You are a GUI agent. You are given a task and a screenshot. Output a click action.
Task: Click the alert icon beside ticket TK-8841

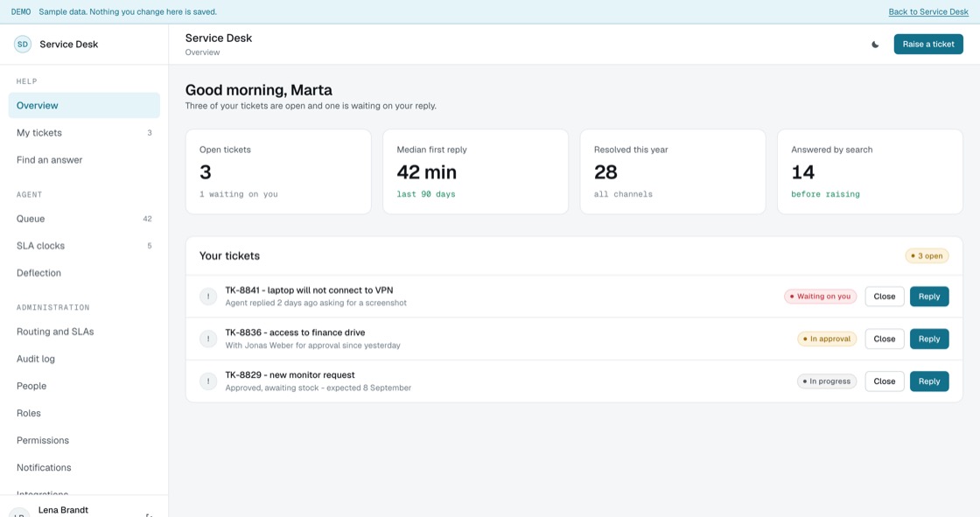(x=208, y=297)
